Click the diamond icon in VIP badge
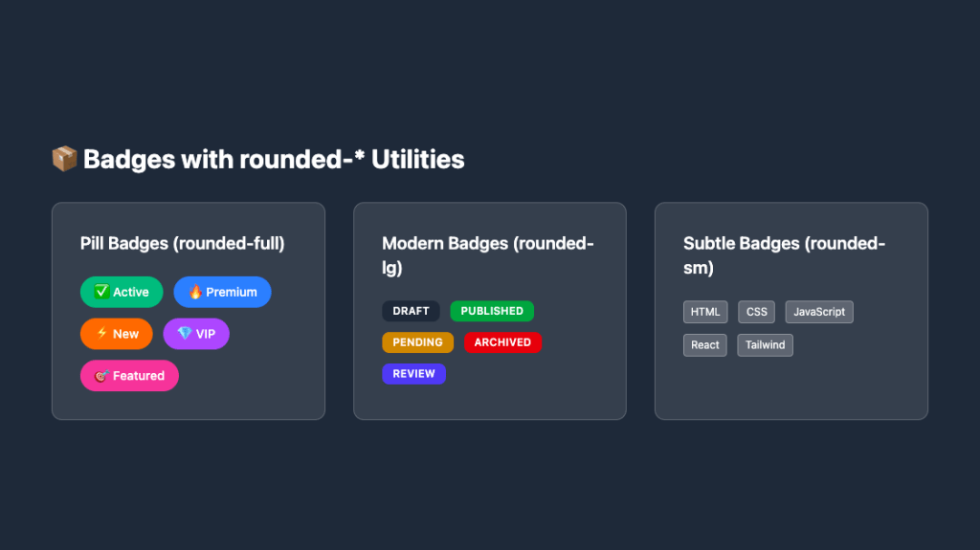Viewport: 980px width, 550px height. point(185,333)
